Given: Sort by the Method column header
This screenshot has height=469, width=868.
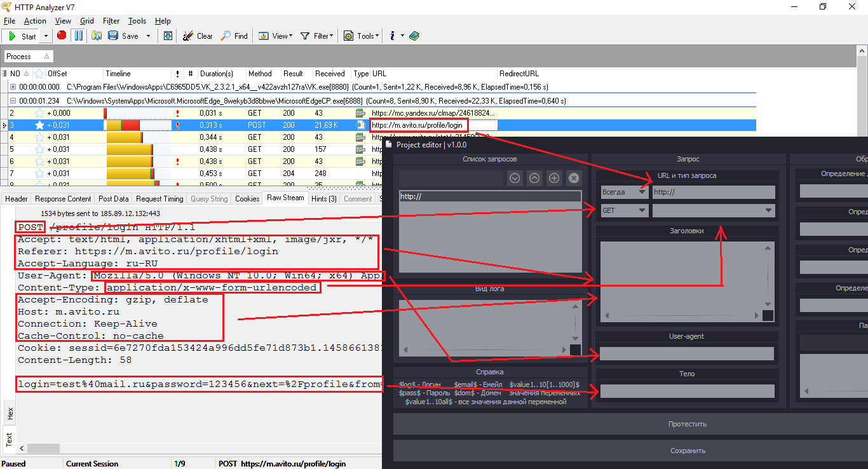Looking at the screenshot, I should 263,74.
